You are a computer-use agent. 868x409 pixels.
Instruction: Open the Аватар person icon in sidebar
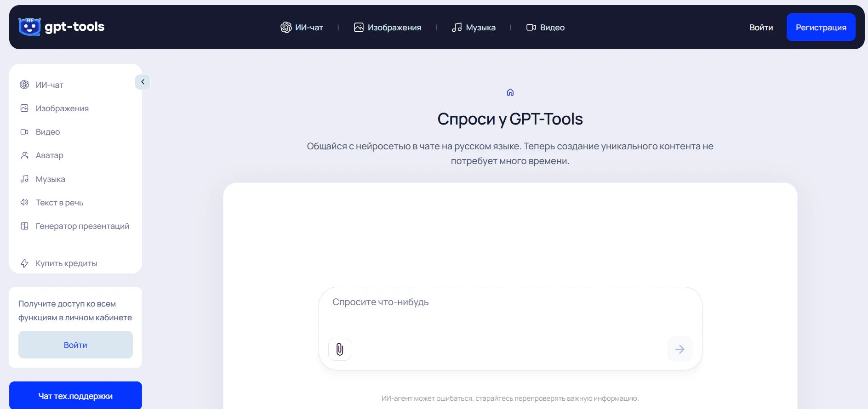click(24, 155)
